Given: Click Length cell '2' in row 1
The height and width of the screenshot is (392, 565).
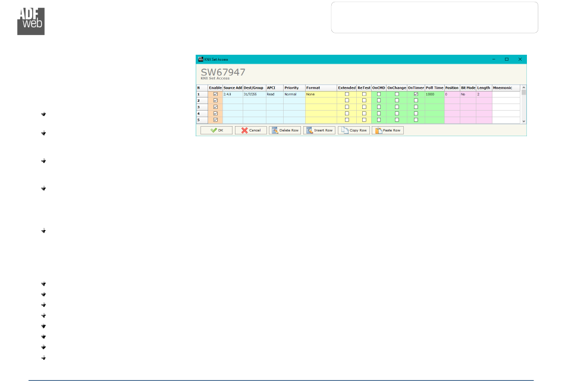Looking at the screenshot, I should [x=484, y=94].
